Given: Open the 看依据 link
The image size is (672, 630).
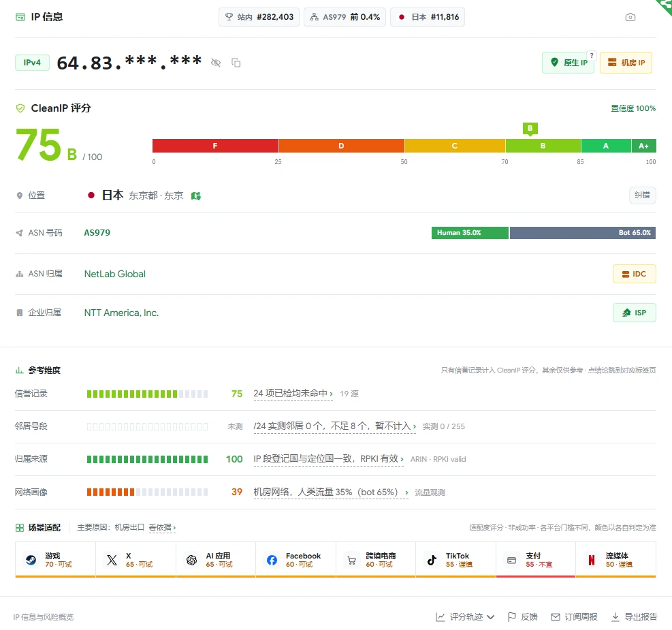Looking at the screenshot, I should pos(162,528).
